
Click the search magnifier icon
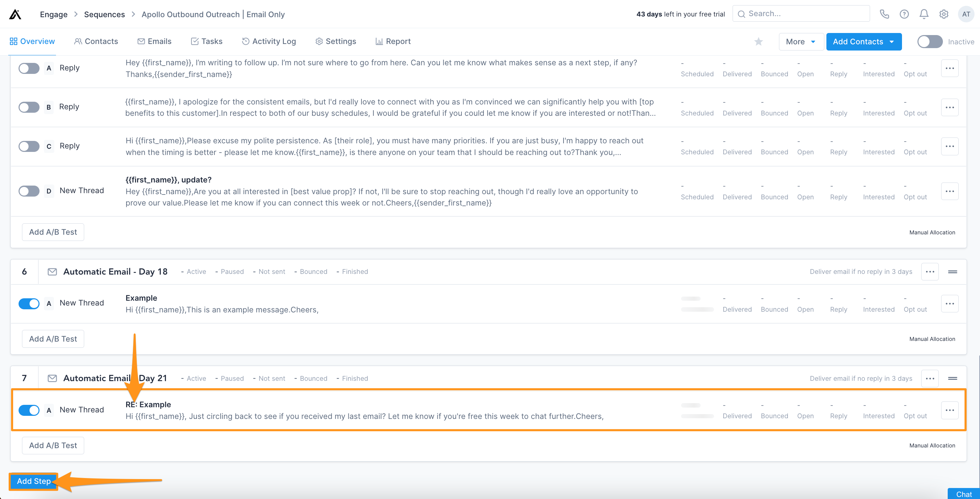coord(741,14)
